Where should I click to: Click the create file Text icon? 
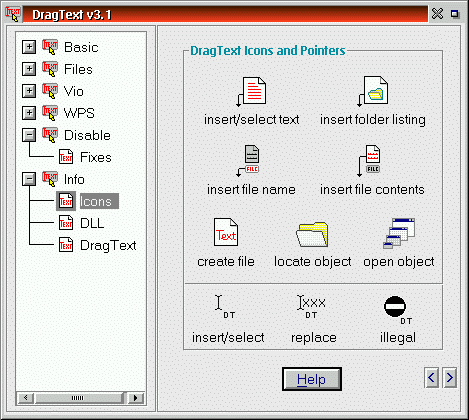coord(226,232)
